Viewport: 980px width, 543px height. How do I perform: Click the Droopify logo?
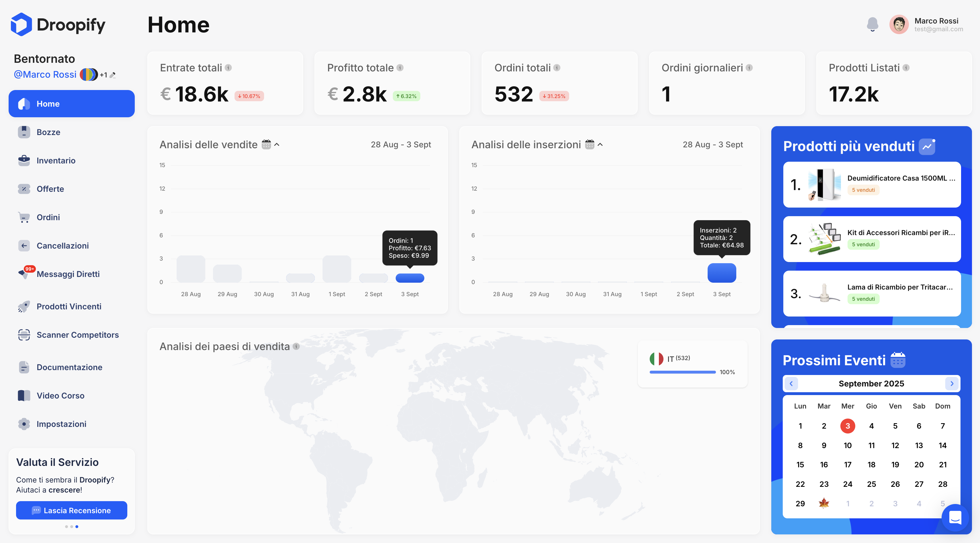click(58, 25)
